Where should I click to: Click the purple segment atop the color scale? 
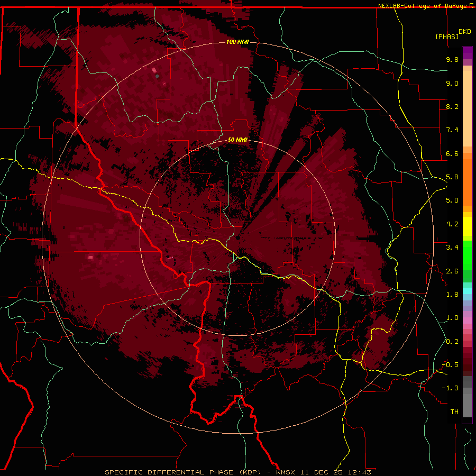pyautogui.click(x=467, y=53)
